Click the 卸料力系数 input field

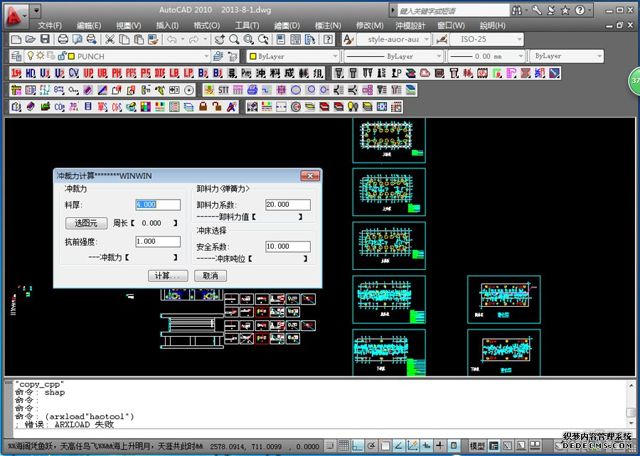coord(288,205)
